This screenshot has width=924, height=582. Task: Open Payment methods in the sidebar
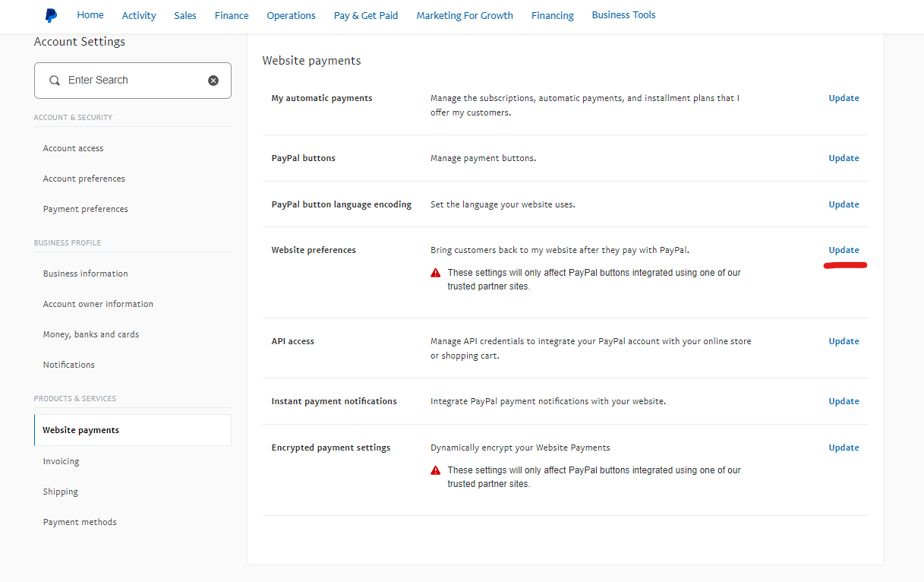80,522
